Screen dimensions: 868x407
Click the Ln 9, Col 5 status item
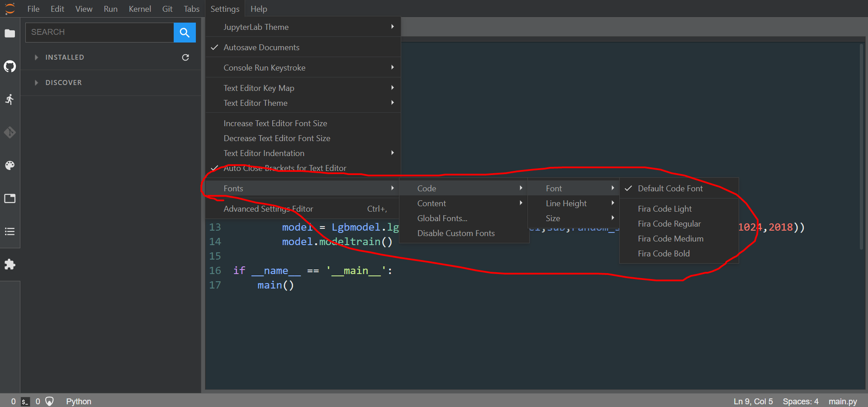coord(753,402)
